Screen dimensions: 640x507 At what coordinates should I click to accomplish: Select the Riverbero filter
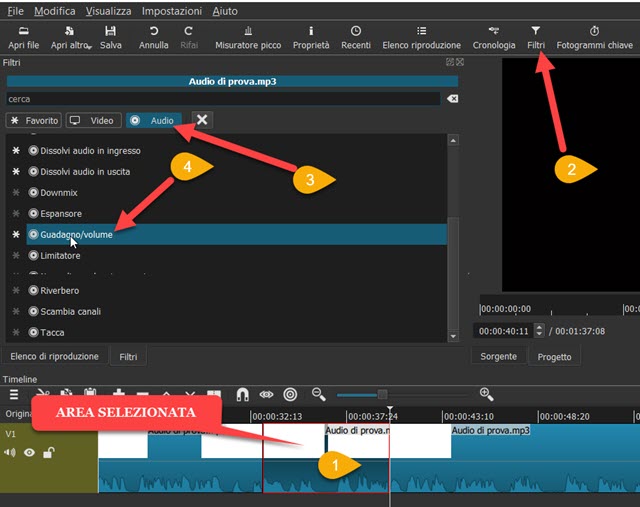click(x=237, y=290)
